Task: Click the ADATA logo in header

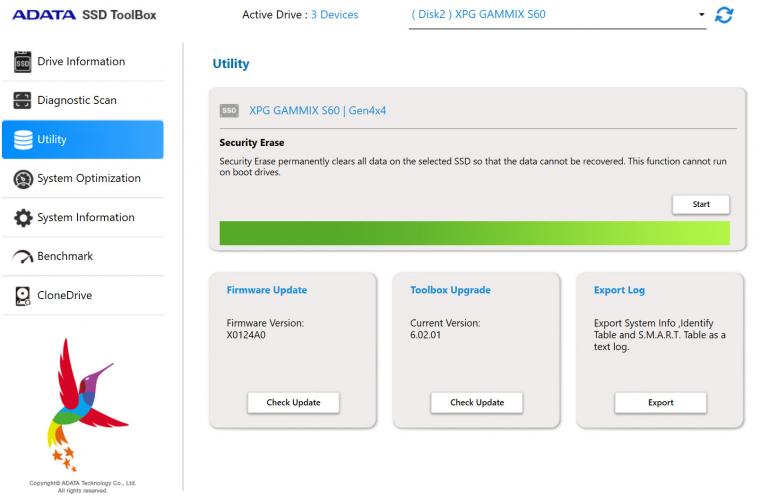Action: point(44,15)
